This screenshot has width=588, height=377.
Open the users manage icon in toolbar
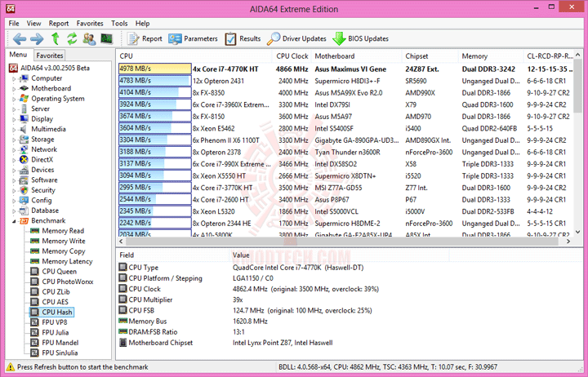(89, 38)
